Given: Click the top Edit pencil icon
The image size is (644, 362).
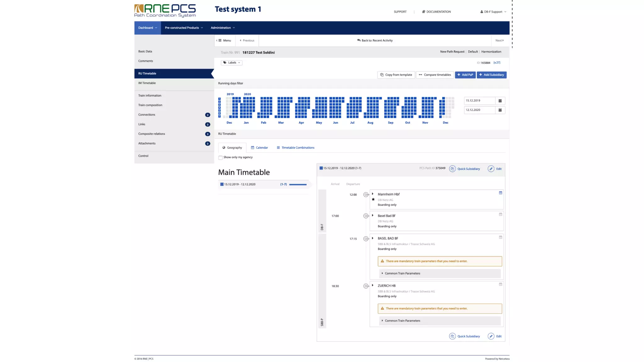Looking at the screenshot, I should pos(491,169).
